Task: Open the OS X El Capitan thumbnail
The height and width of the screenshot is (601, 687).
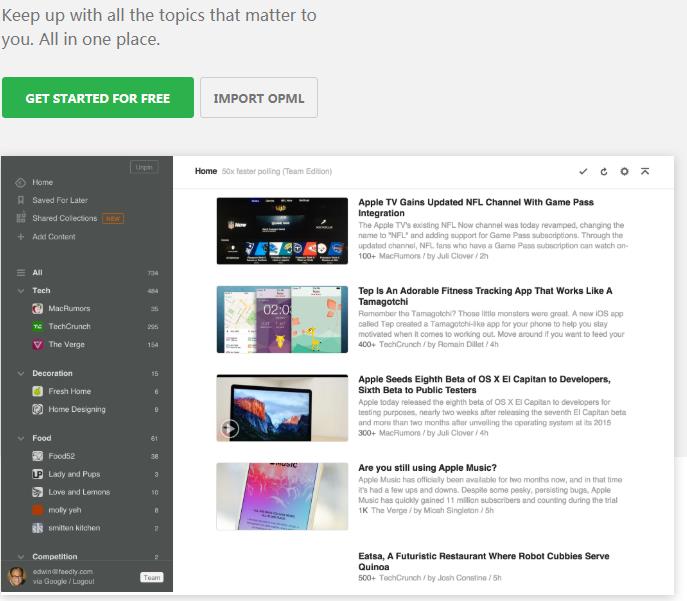Action: [x=282, y=408]
